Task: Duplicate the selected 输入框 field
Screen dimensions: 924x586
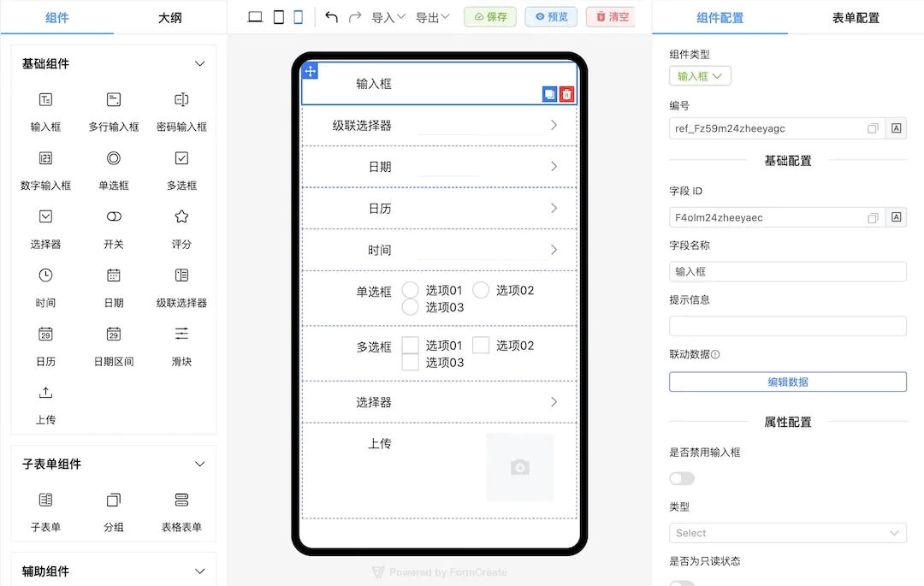Action: tap(549, 95)
